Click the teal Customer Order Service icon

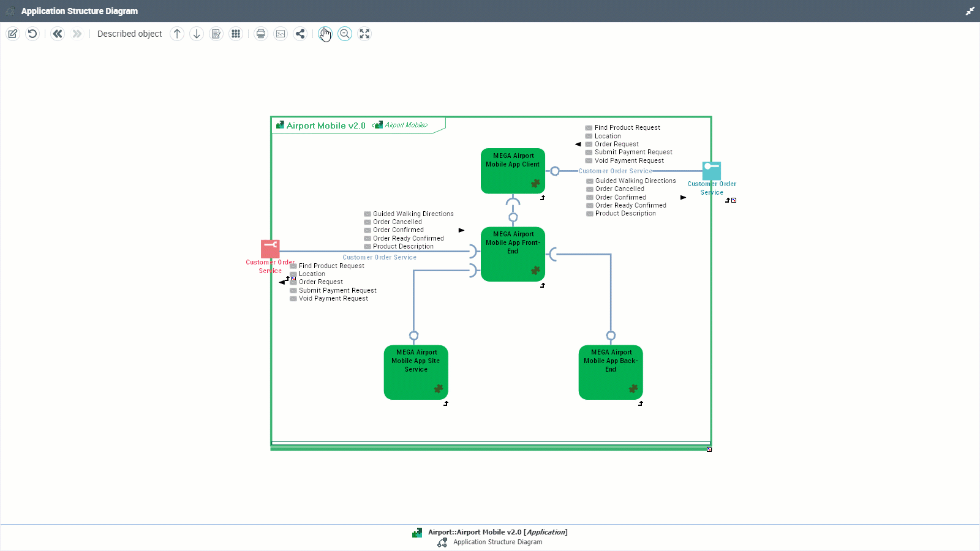pyautogui.click(x=711, y=170)
